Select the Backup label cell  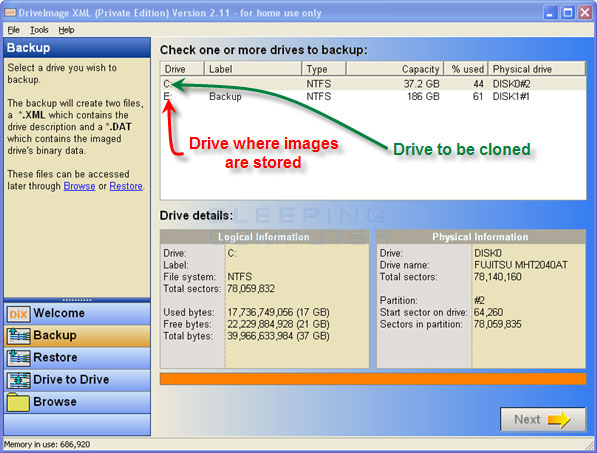(225, 96)
